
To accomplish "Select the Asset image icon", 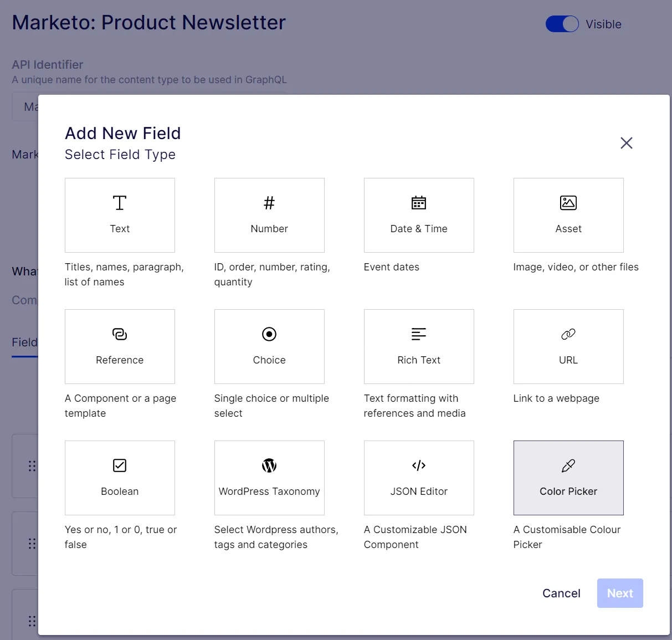I will click(568, 203).
